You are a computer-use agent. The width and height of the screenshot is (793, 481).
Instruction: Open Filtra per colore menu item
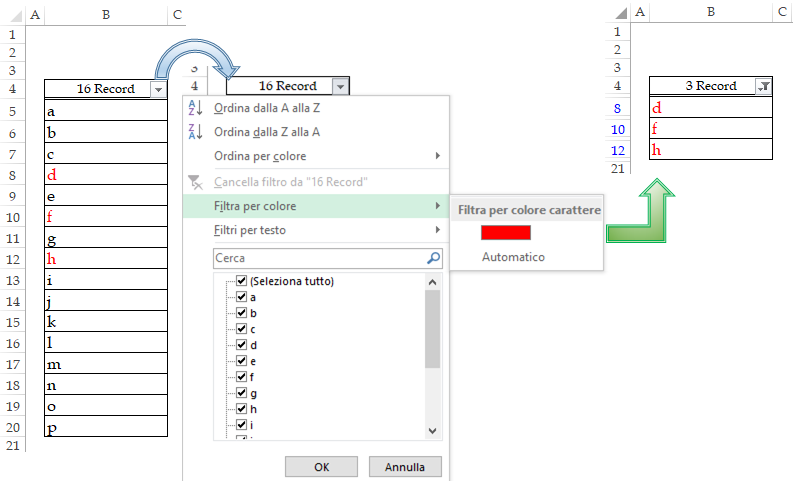click(316, 206)
